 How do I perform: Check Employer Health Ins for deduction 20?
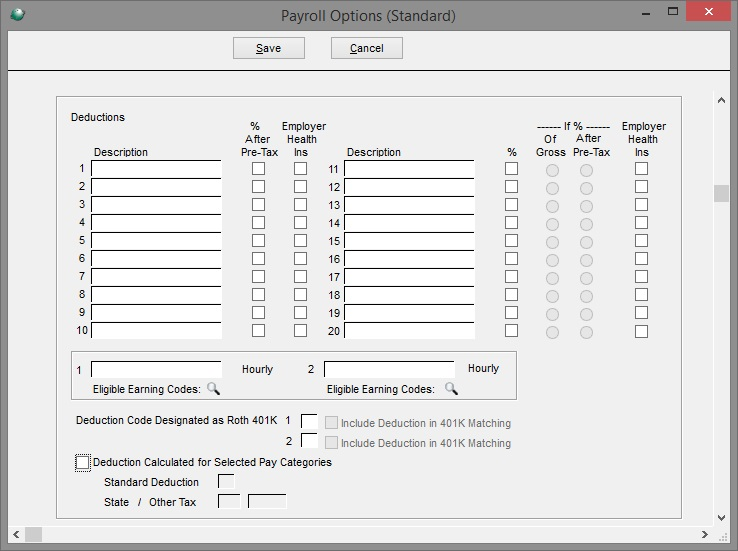(642, 331)
